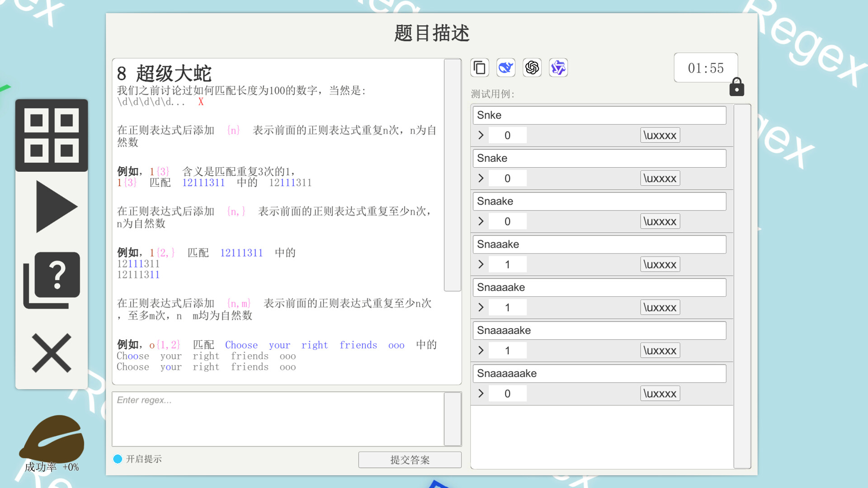Click the 提交答案 submit button
The height and width of the screenshot is (488, 868).
coord(410,460)
